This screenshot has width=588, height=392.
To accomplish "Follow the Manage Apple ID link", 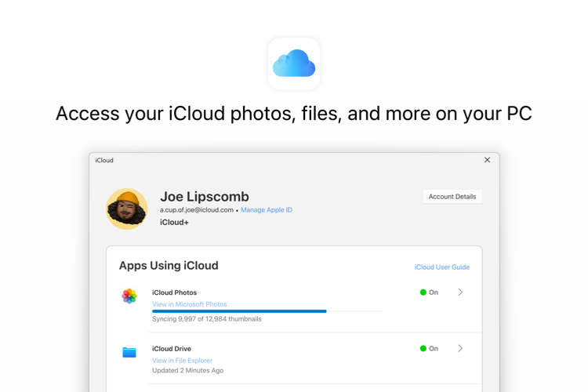I will (x=267, y=209).
